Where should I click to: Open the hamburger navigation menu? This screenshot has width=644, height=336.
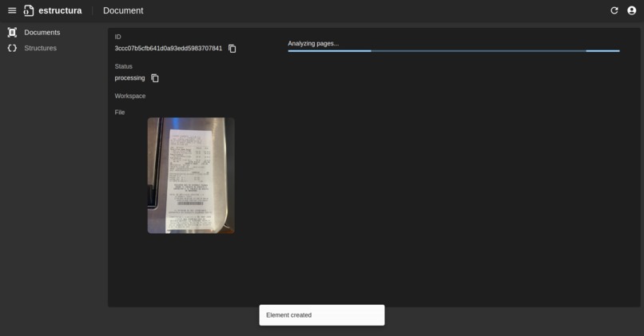(12, 10)
